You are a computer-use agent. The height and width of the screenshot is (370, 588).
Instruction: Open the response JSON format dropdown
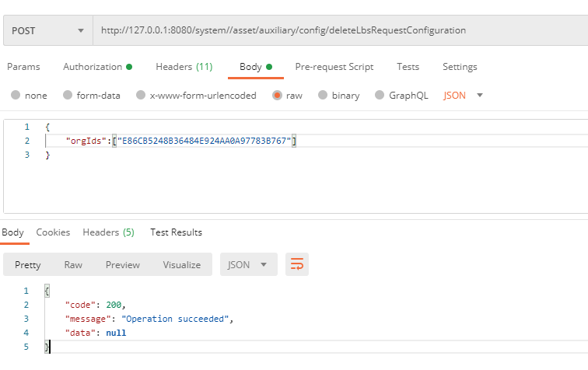point(248,264)
